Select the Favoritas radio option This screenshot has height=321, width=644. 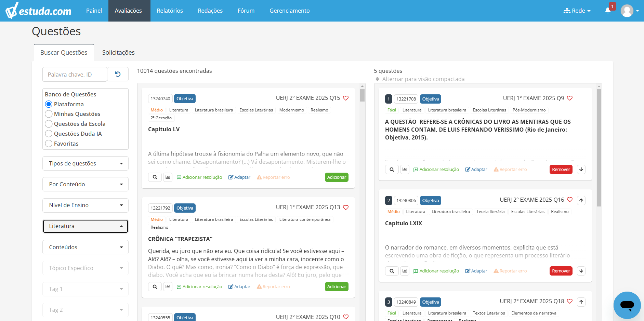pyautogui.click(x=49, y=144)
